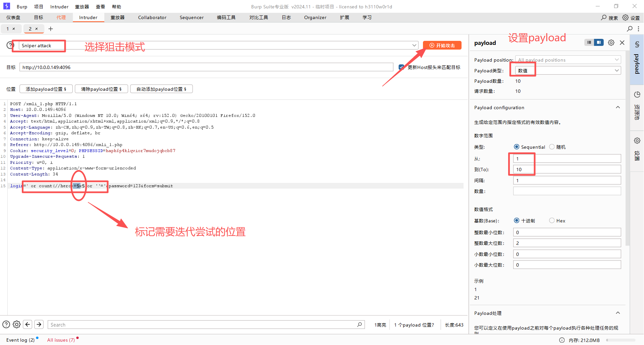644x345 pixels.
Task: Switch to the 重放器 repeater tab
Action: [x=117, y=17]
